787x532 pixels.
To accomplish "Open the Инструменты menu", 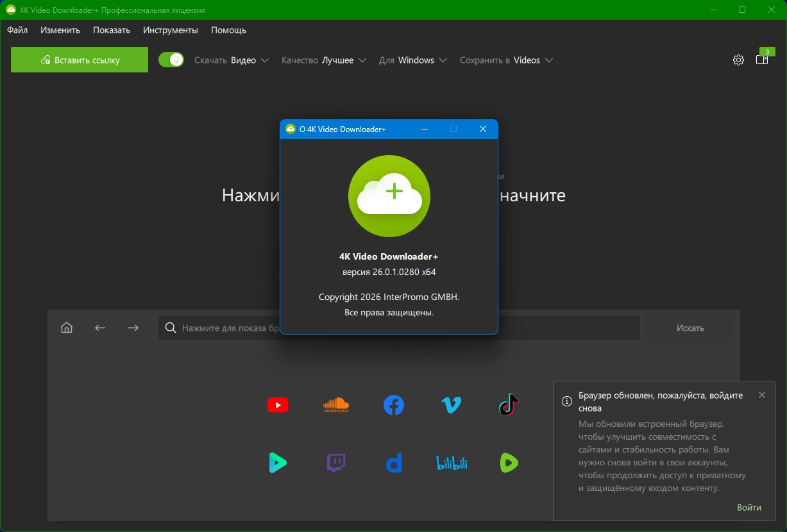I will [x=171, y=30].
